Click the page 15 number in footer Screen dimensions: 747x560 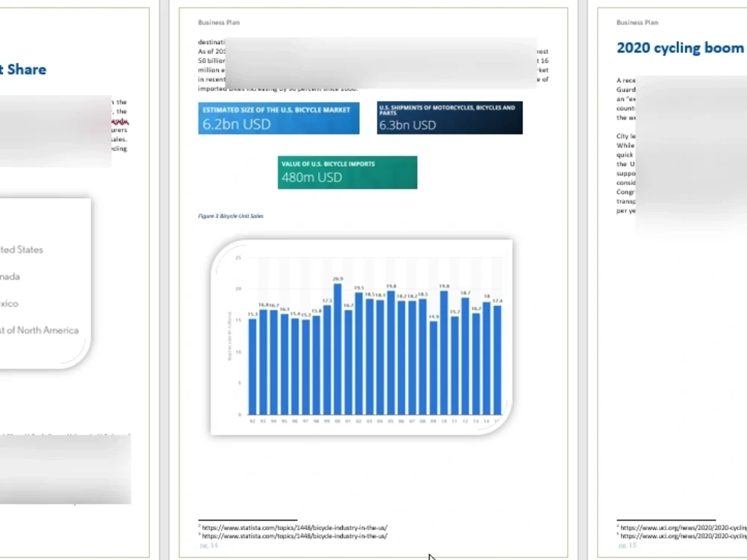click(627, 545)
